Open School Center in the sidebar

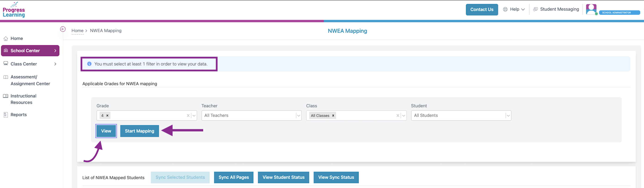point(30,50)
